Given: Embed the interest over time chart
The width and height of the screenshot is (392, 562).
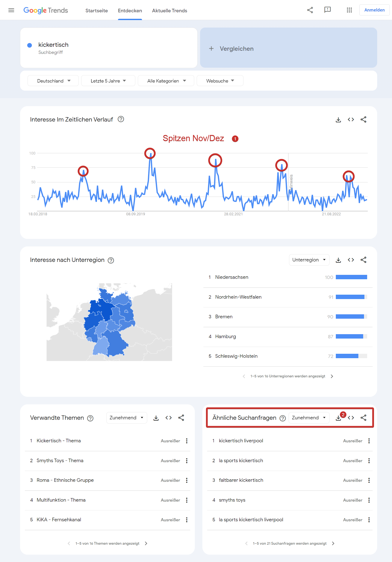Looking at the screenshot, I should click(x=351, y=119).
